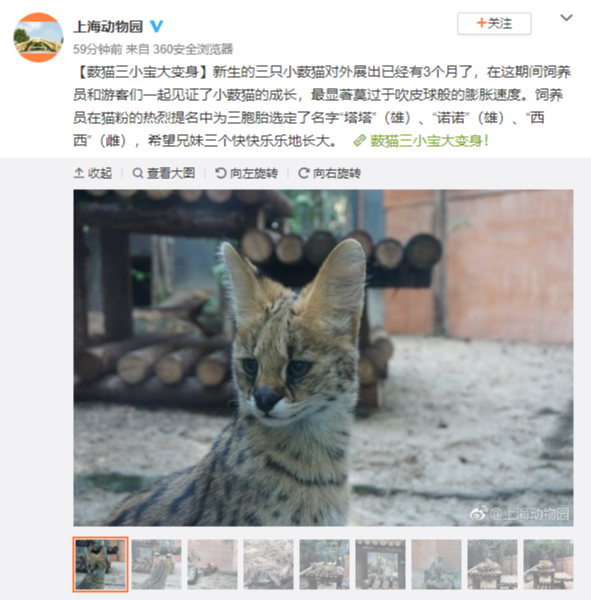Rotate the photo left with 向左旋转
591x600 pixels.
(x=247, y=173)
